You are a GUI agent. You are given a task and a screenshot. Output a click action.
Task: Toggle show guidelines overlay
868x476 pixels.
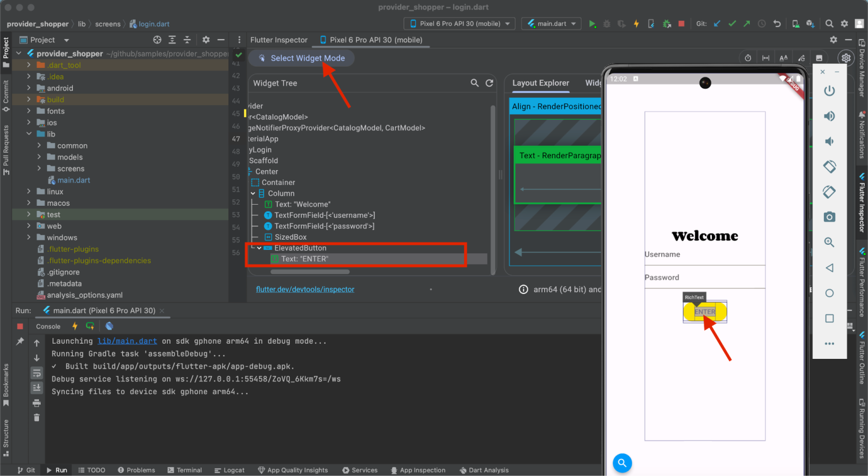tap(765, 58)
